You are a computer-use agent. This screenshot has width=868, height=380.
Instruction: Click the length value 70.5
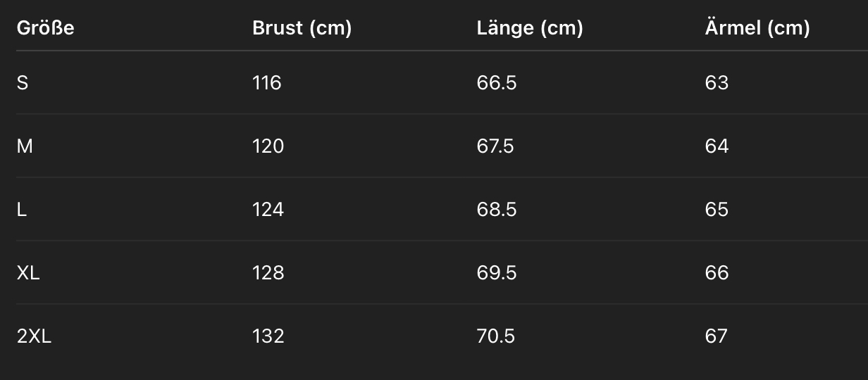496,336
